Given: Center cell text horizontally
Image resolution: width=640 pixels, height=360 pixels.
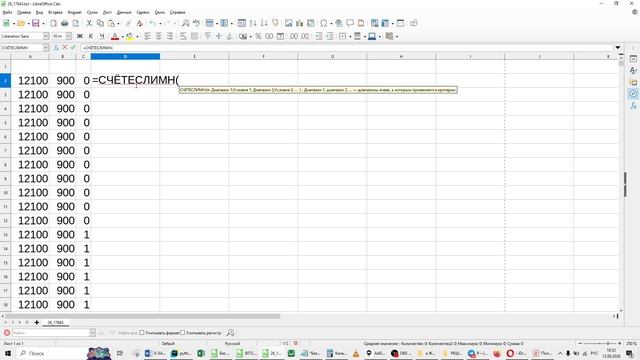Looking at the screenshot, I should pos(158,36).
